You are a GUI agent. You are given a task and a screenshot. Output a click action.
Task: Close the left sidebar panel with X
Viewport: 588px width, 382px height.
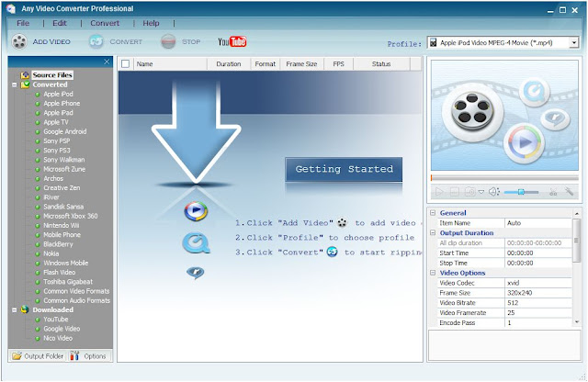[x=107, y=62]
